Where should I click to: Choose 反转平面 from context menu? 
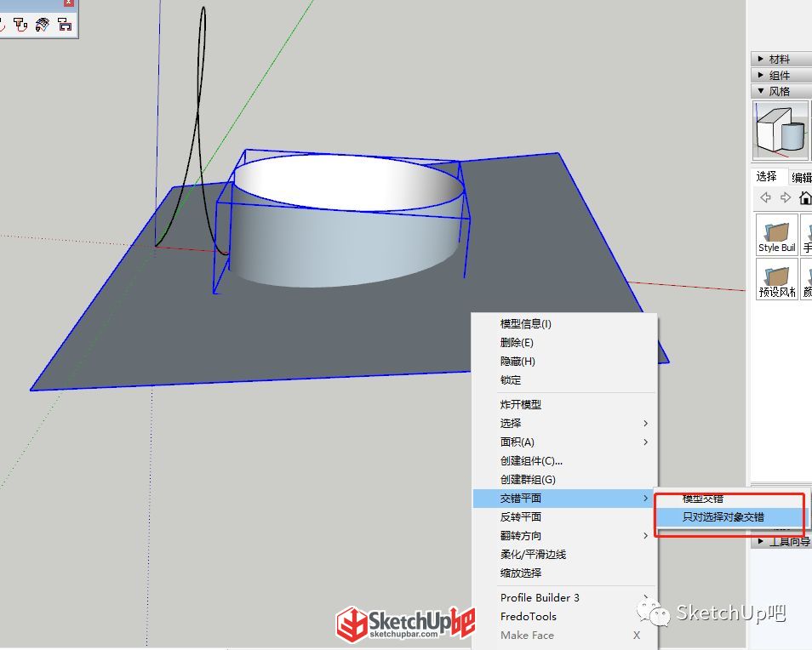(x=565, y=516)
